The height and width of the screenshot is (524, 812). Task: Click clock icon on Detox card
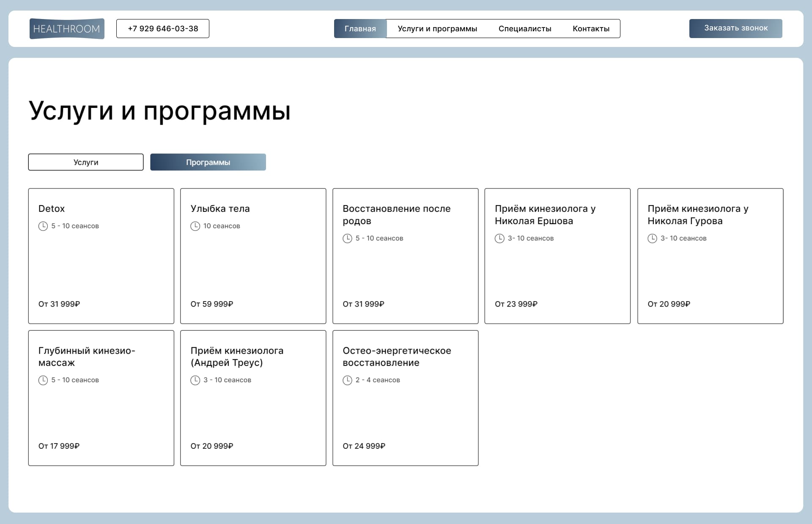43,226
